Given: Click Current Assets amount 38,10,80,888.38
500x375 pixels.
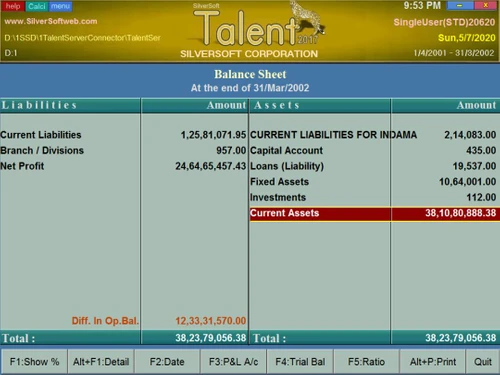Looking at the screenshot, I should point(461,213).
